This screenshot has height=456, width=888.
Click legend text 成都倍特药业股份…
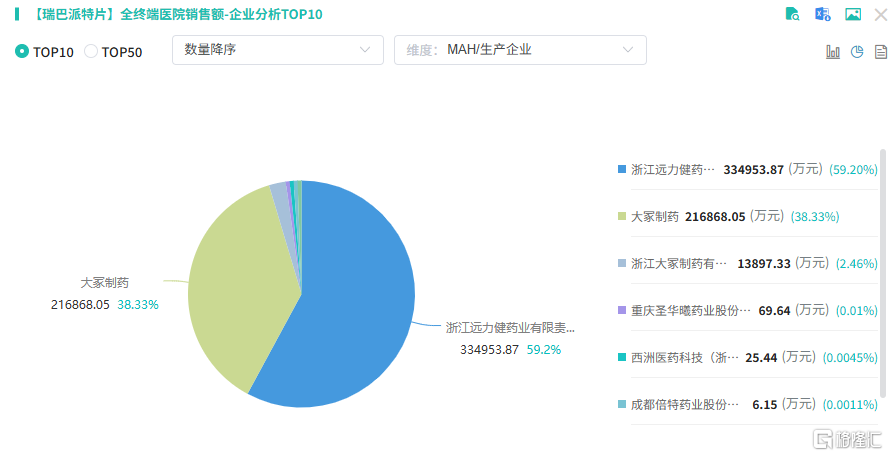coord(685,404)
